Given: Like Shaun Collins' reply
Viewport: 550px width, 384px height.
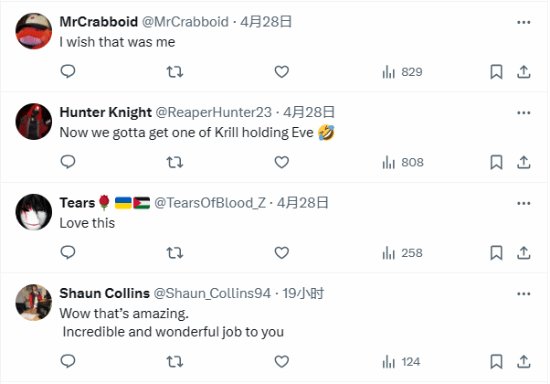Looking at the screenshot, I should tap(282, 362).
